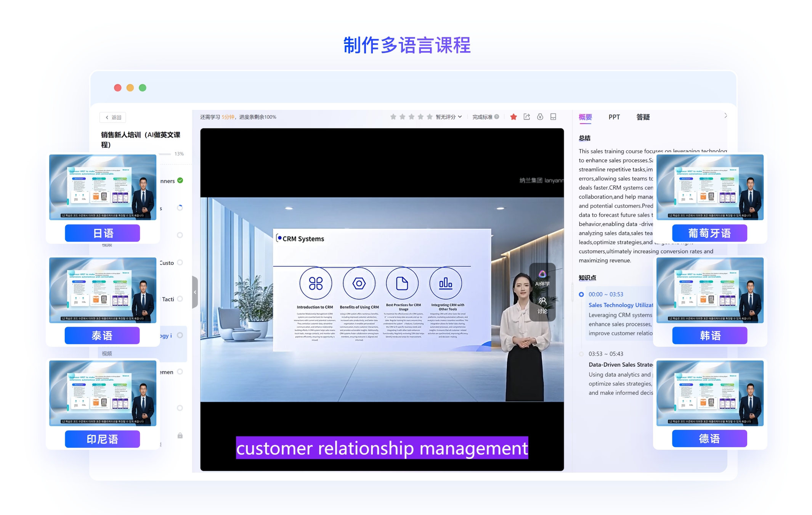Click the 返回 back button
The height and width of the screenshot is (515, 812).
(113, 117)
